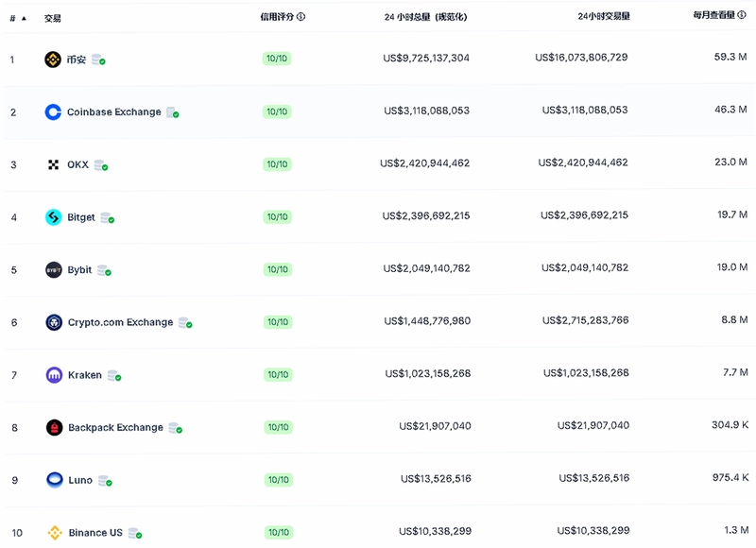Click the Luno logo icon

click(x=55, y=480)
